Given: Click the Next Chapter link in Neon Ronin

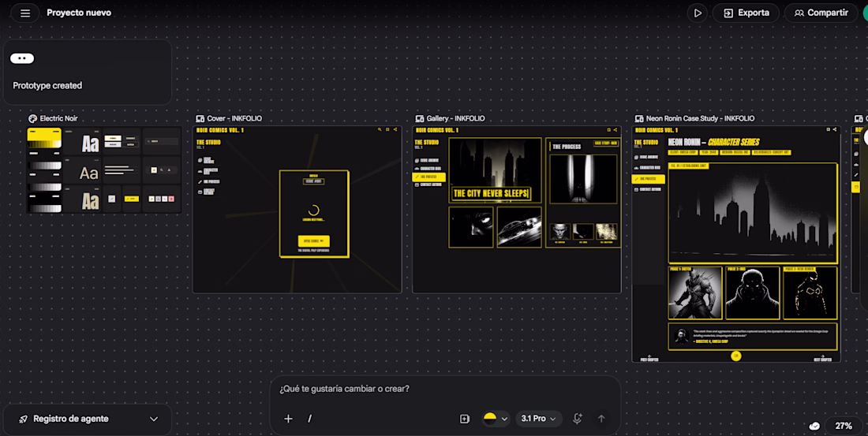Looking at the screenshot, I should 822,358.
